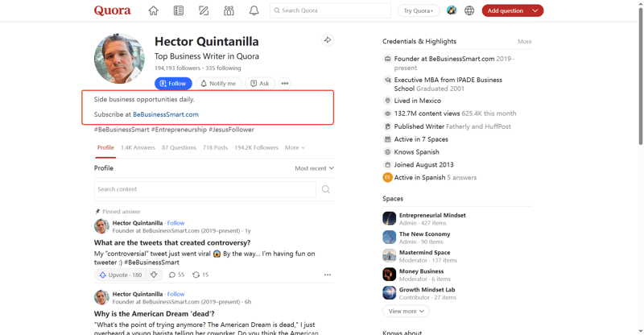
Task: Expand the Add question dropdown arrow
Action: (535, 10)
